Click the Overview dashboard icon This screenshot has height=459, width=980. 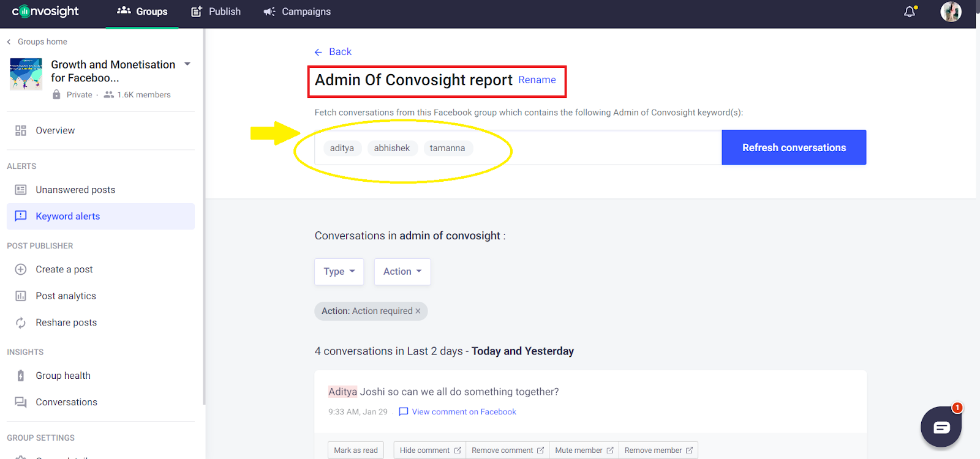tap(21, 130)
